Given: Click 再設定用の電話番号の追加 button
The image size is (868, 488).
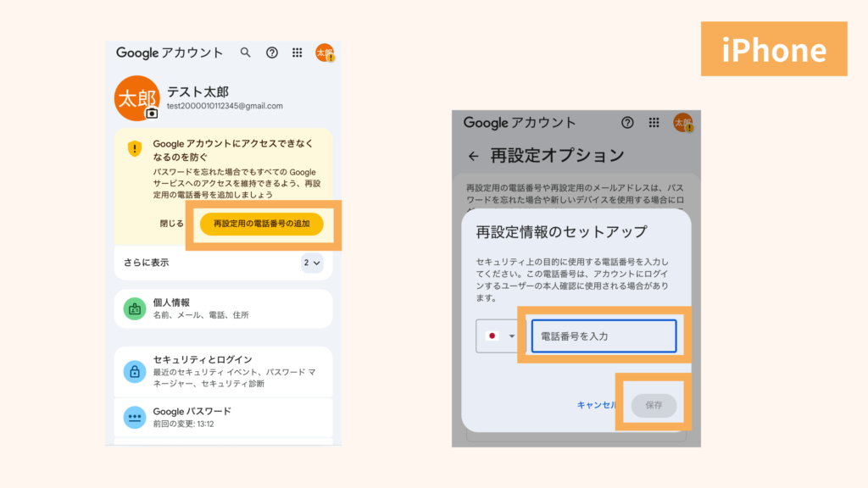Looking at the screenshot, I should 264,225.
